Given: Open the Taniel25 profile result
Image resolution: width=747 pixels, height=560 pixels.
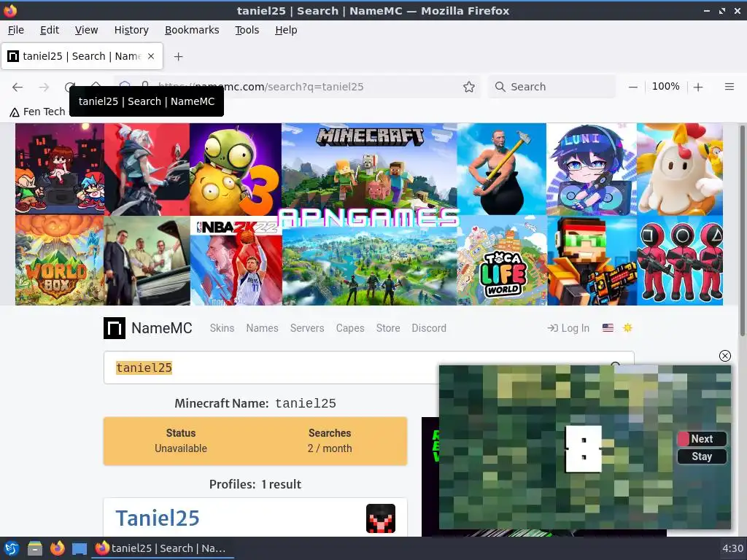Looking at the screenshot, I should click(x=158, y=518).
